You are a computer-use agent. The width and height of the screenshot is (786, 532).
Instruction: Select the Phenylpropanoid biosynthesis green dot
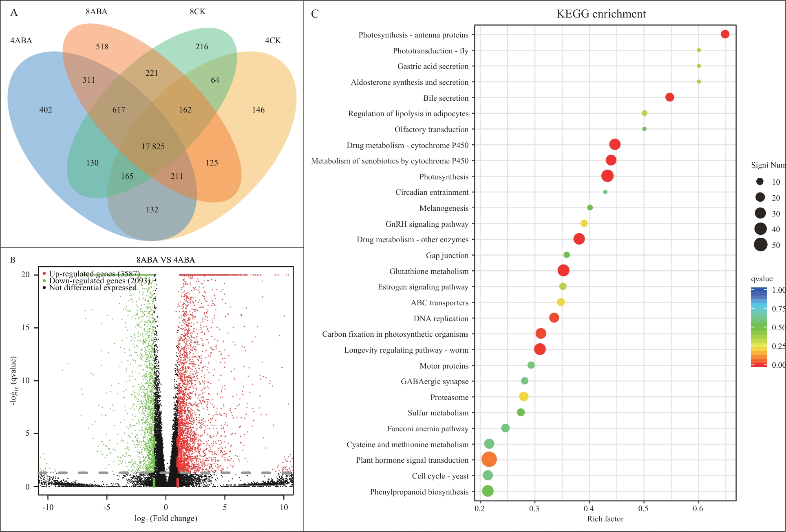[488, 491]
